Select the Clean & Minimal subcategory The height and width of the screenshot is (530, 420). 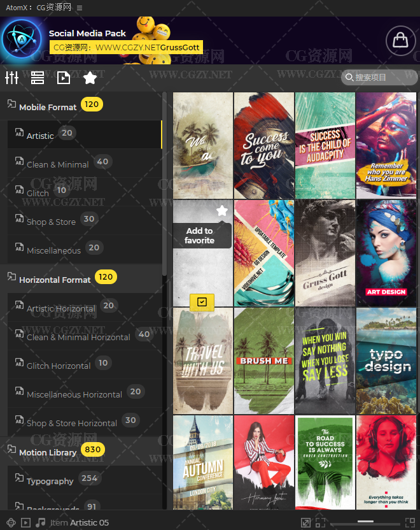click(x=57, y=164)
